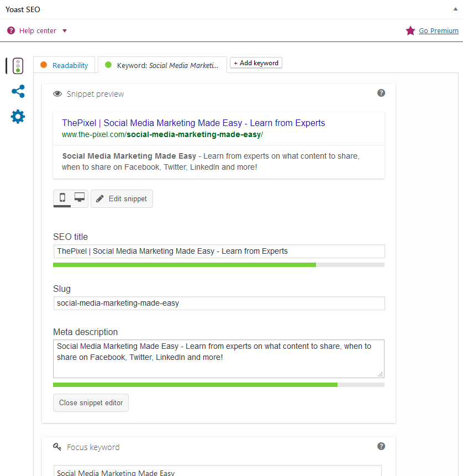Click the snippet preview blue title
This screenshot has width=463, height=476.
click(193, 123)
